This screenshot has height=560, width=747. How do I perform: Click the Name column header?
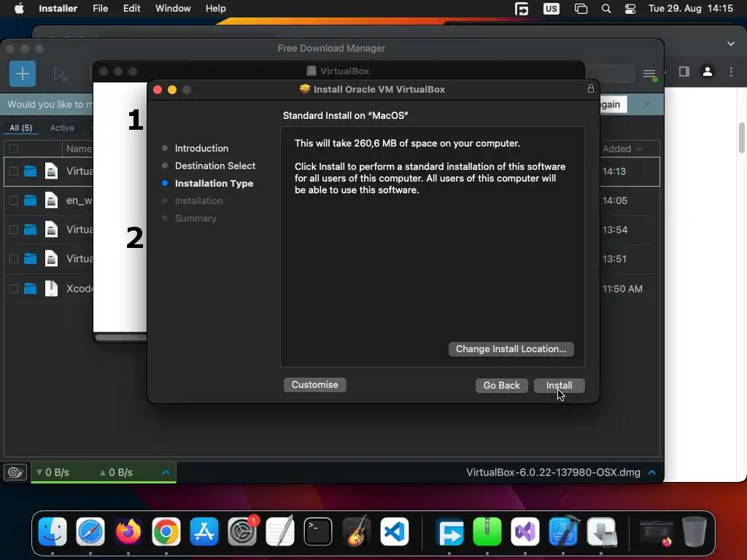point(79,149)
